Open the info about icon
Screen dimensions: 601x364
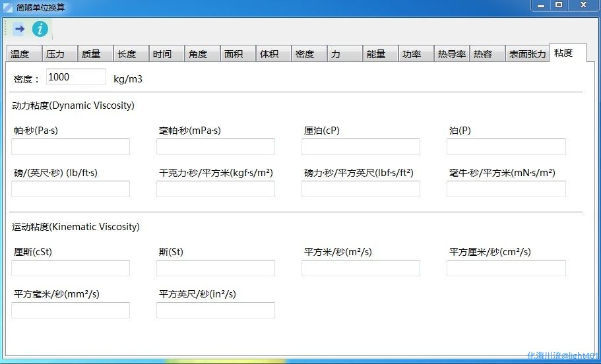(x=40, y=28)
